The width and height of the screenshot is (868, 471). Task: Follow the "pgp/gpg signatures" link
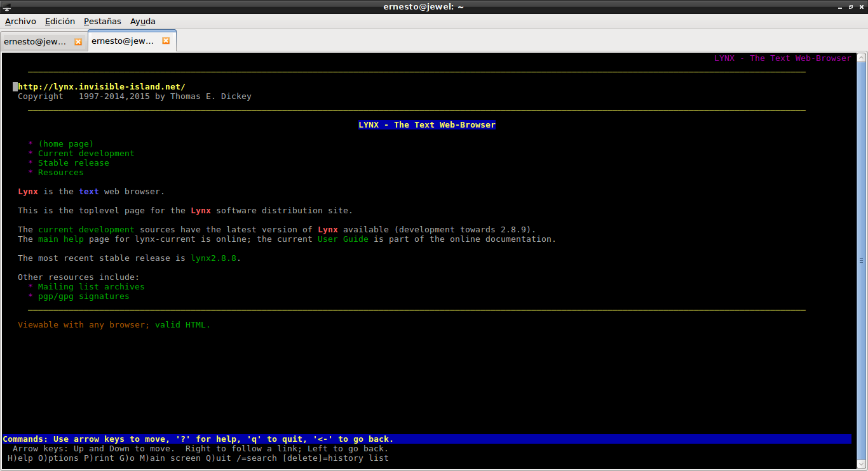coord(83,296)
